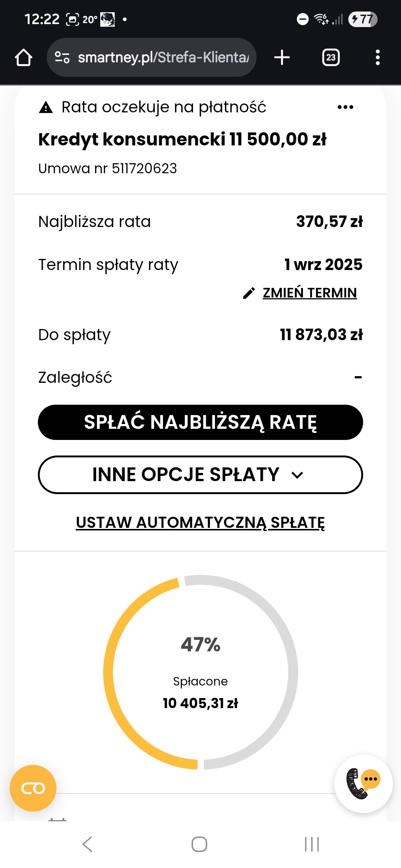Tap the orange round floating button
Image resolution: width=401 pixels, height=868 pixels.
point(33,788)
